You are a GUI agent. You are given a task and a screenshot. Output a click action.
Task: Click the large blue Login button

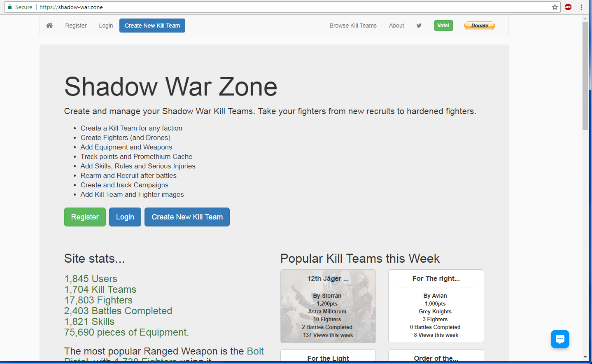click(125, 217)
